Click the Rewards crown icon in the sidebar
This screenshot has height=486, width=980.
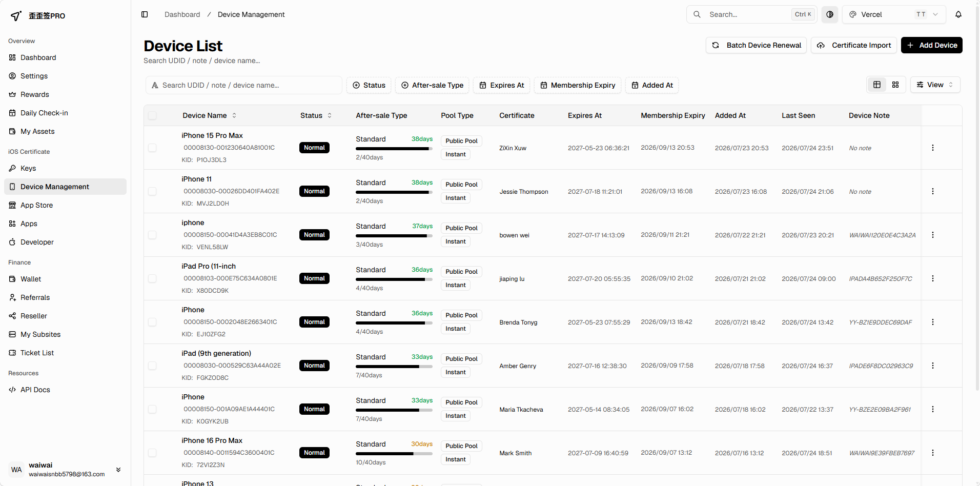click(12, 94)
